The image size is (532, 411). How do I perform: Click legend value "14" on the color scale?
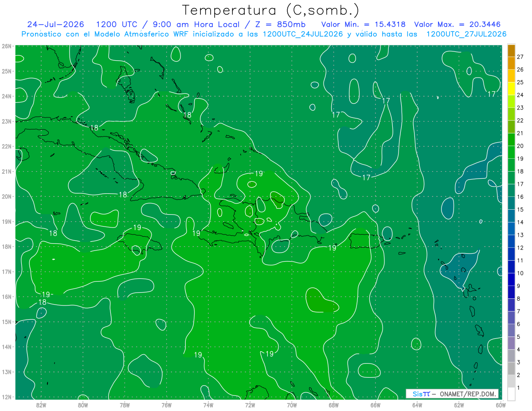point(520,222)
